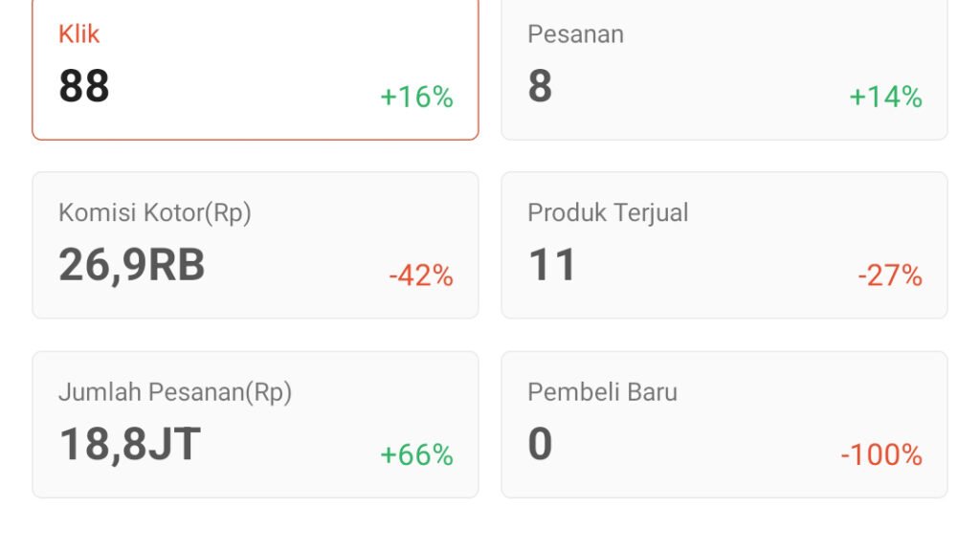Click the 'Komisi Kotor(Rp)' label text
Image resolution: width=980 pixels, height=551 pixels.
[155, 212]
